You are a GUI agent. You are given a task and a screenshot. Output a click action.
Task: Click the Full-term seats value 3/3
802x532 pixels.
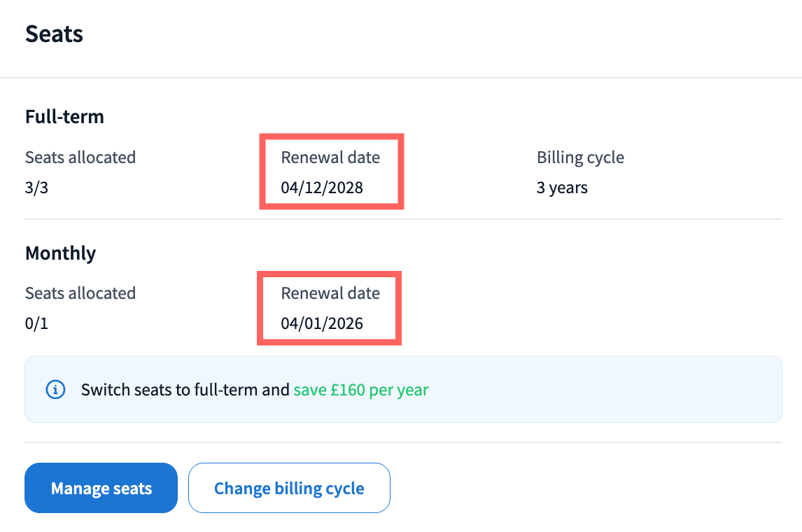[36, 188]
